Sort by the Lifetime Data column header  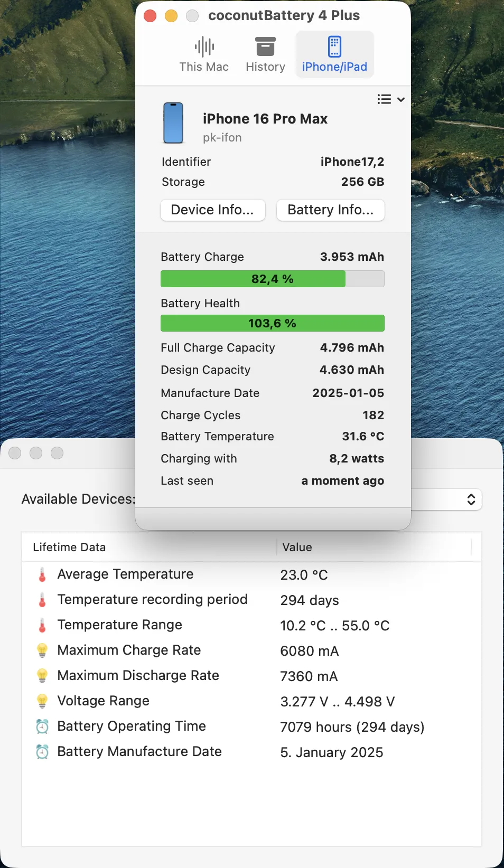149,547
